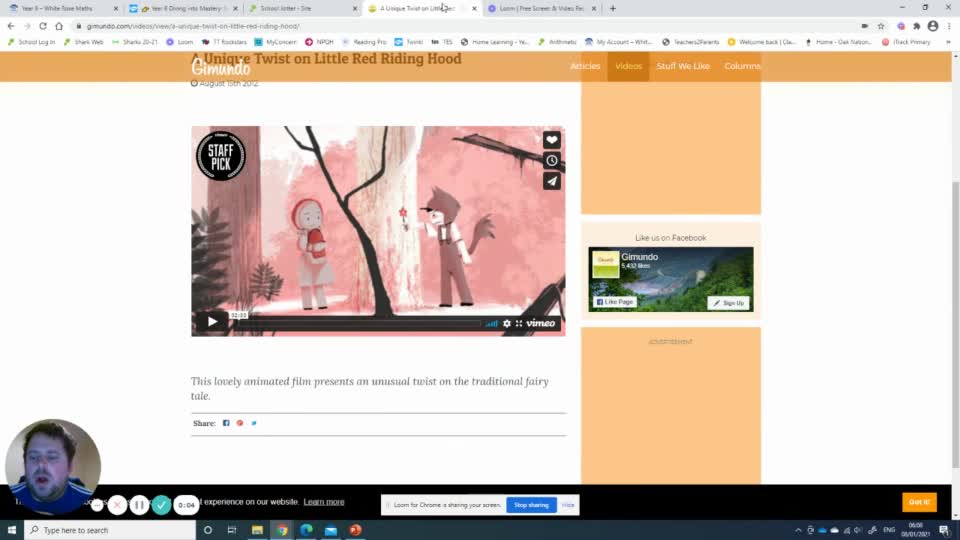Click the Learn more cookie link
Viewport: 960px width, 540px height.
324,501
